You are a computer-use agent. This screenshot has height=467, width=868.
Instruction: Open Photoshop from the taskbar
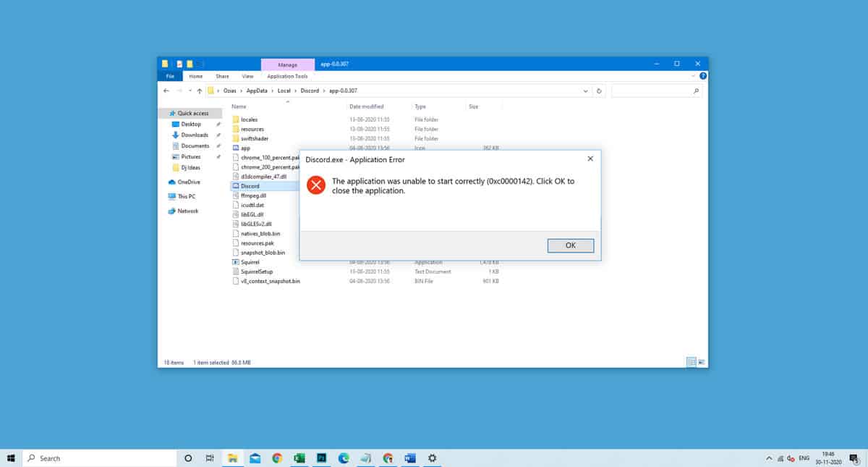(321, 458)
